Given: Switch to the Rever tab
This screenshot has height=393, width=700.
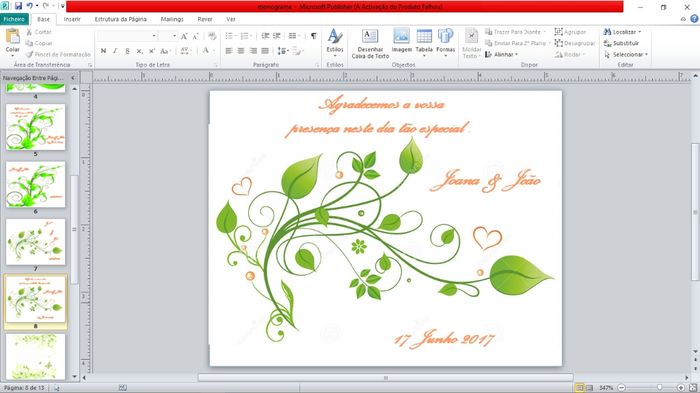Looking at the screenshot, I should click(205, 19).
